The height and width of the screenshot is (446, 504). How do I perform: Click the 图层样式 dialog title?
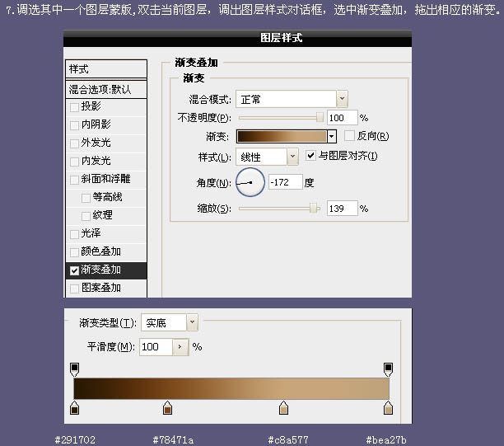(x=282, y=38)
